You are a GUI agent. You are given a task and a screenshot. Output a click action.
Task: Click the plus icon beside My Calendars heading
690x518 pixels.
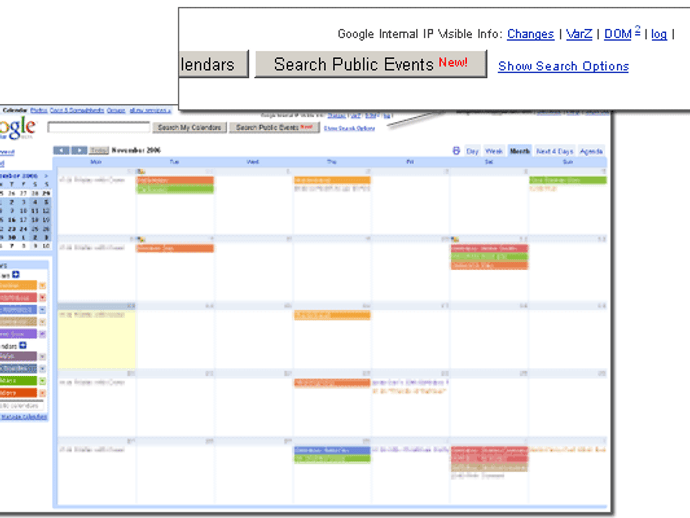coord(16,275)
